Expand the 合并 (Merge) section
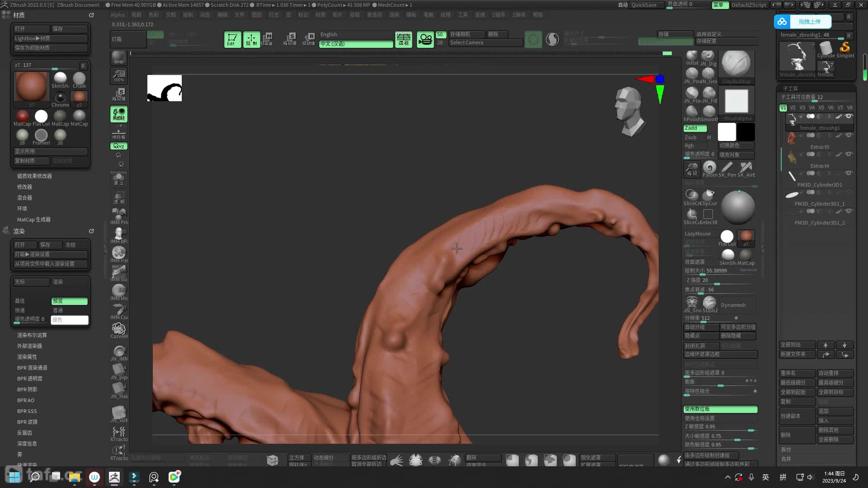This screenshot has width=868, height=488. (786, 459)
